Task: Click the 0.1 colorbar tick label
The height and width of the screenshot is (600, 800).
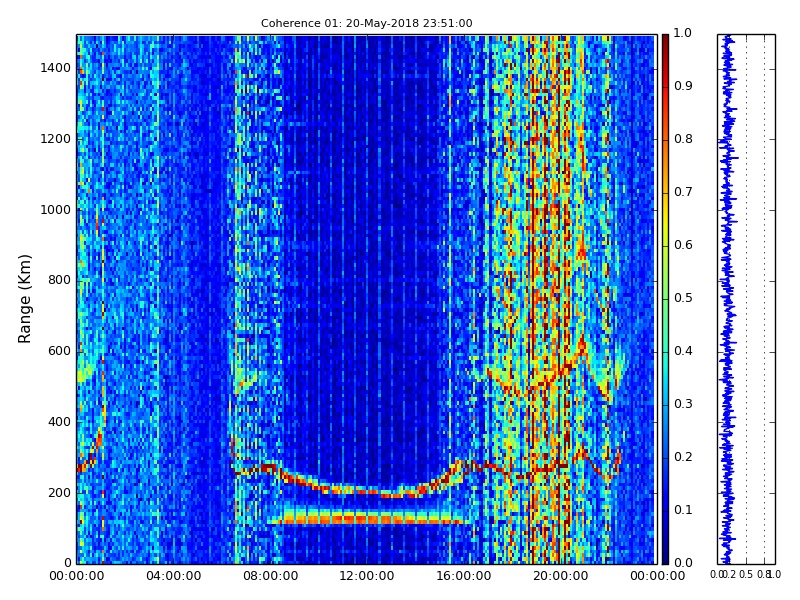Action: point(683,510)
